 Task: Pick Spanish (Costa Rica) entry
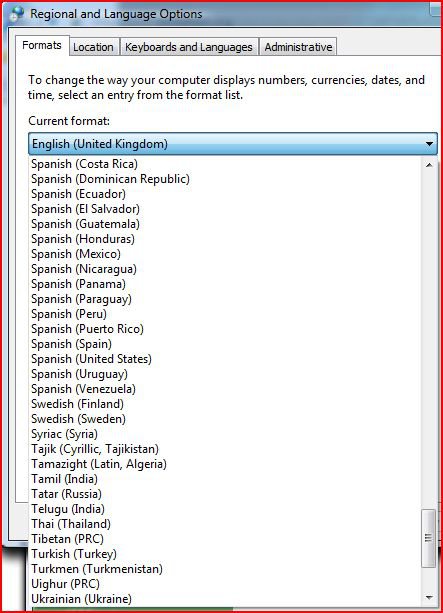[225, 164]
